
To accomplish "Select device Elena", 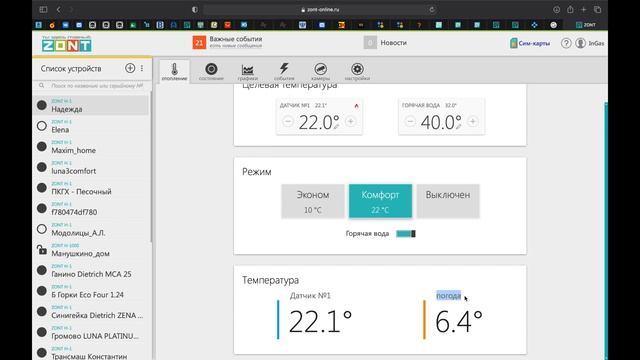I will point(91,126).
